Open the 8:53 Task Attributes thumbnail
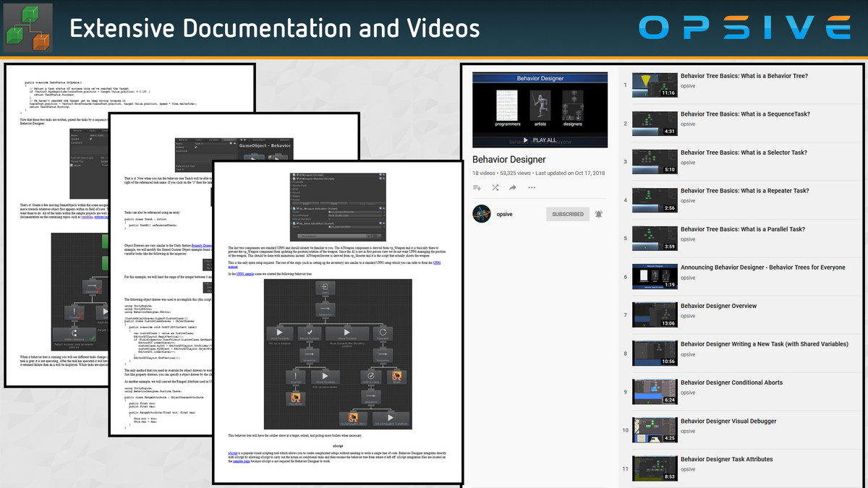 pos(655,468)
